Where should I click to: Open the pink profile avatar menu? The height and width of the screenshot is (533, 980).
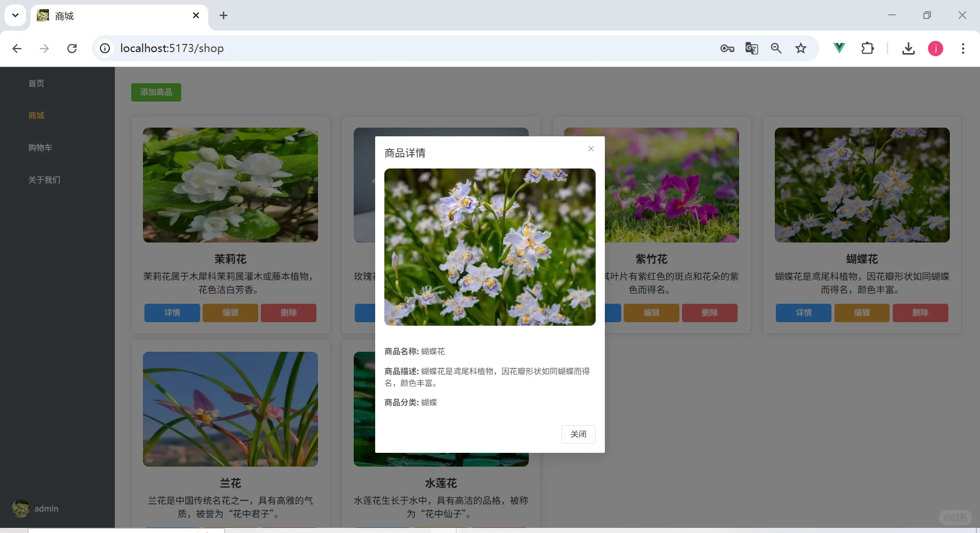tap(936, 48)
